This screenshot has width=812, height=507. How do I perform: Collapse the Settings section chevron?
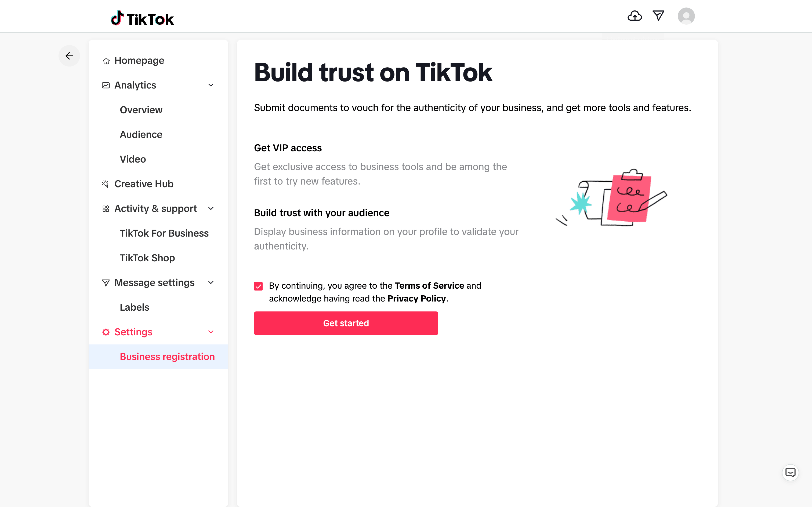[x=211, y=332]
